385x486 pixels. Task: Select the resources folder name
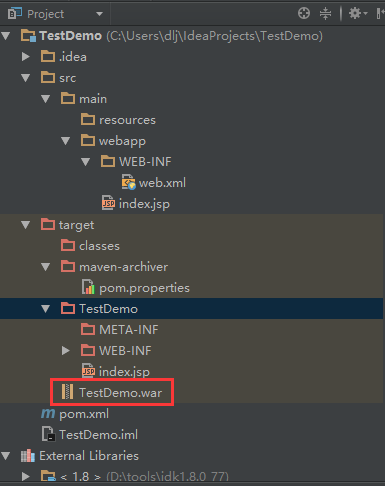[127, 120]
